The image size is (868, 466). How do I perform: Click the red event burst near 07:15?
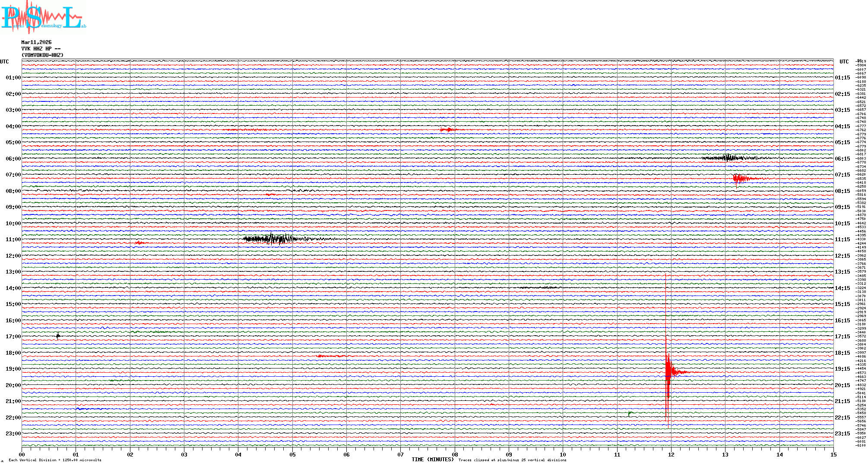tap(740, 178)
